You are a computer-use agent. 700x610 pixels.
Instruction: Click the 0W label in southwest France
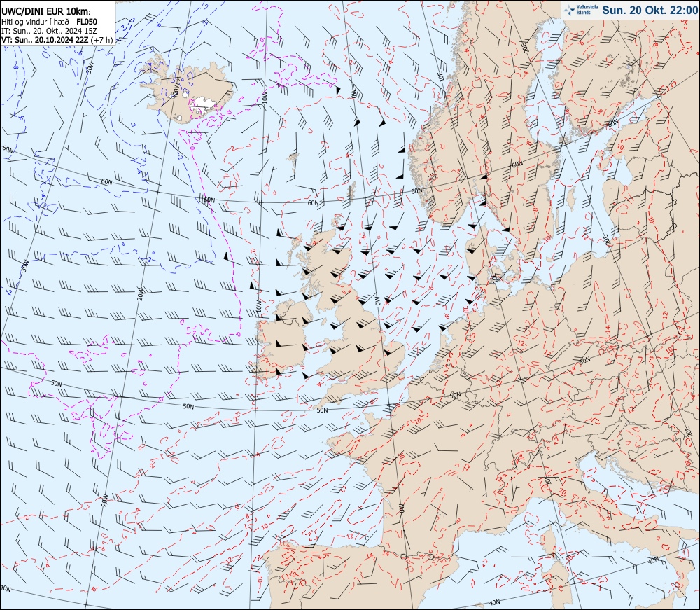(402, 508)
